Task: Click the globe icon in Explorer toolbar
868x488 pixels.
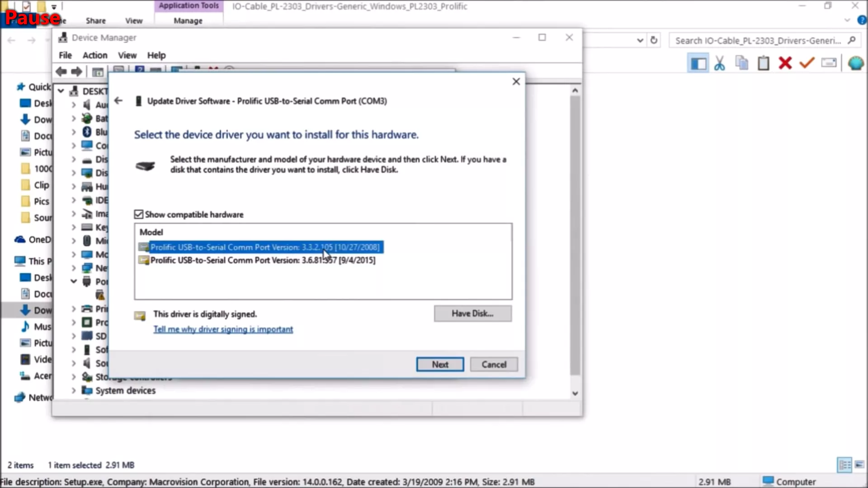Action: point(855,63)
